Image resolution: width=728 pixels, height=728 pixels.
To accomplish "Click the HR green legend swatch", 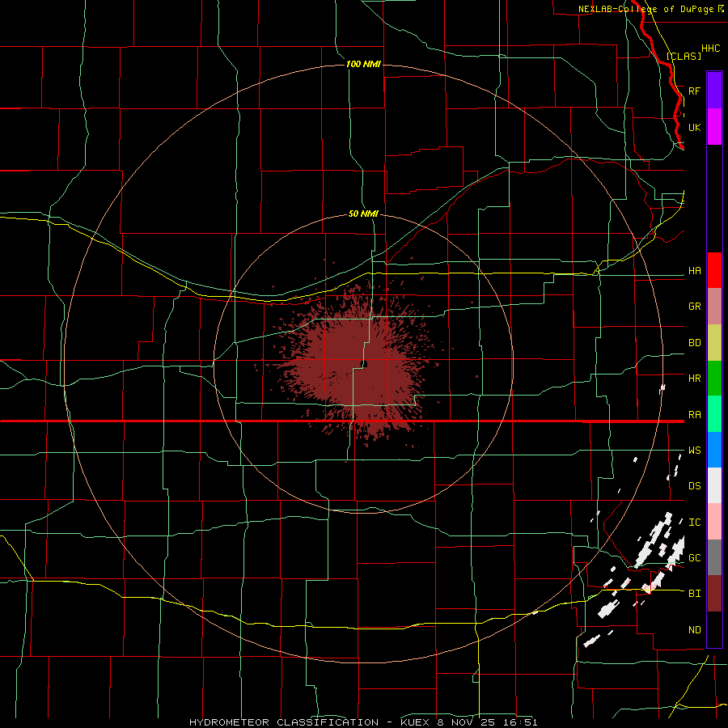I will tap(714, 379).
